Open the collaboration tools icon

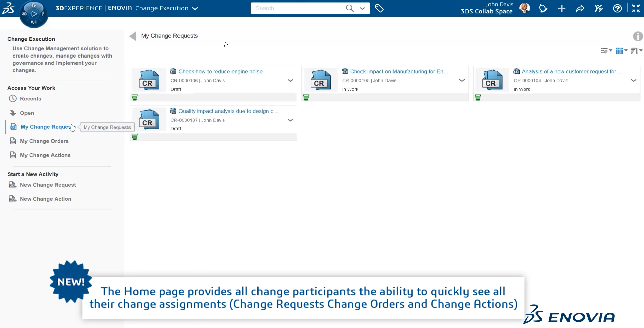click(599, 9)
